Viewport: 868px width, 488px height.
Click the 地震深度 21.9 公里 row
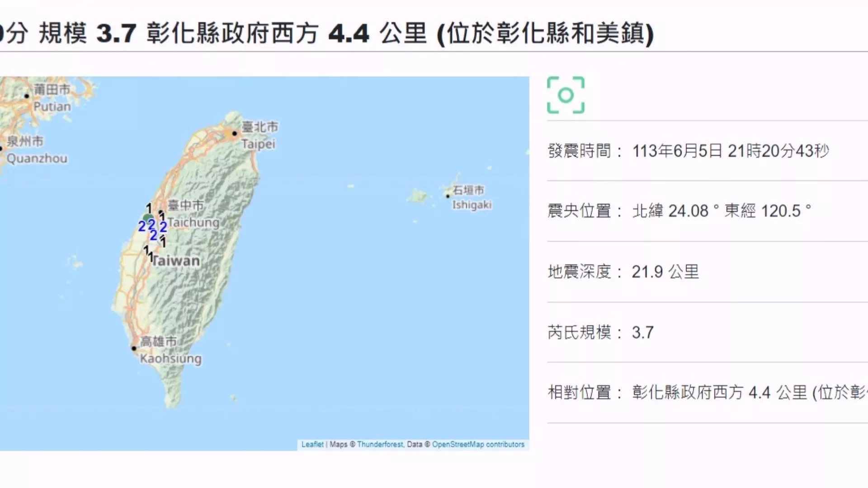pos(624,272)
